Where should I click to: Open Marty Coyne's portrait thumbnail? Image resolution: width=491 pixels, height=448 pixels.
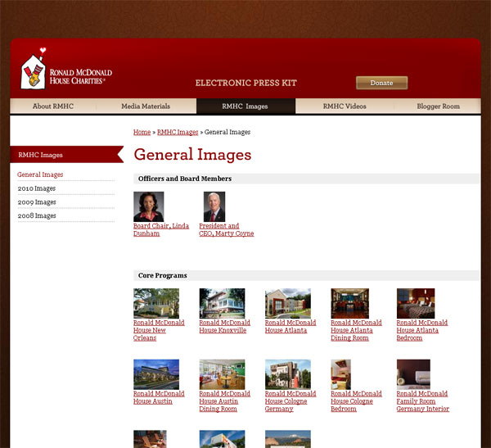click(214, 206)
